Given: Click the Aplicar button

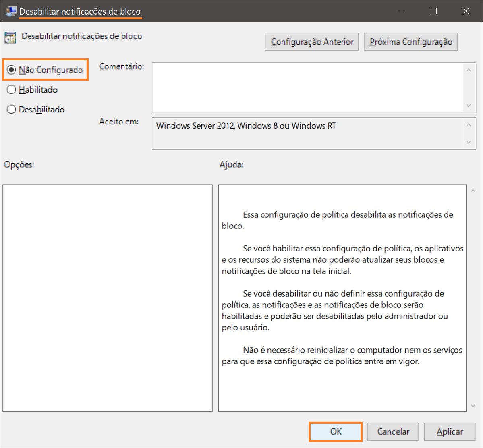Looking at the screenshot, I should 450,431.
